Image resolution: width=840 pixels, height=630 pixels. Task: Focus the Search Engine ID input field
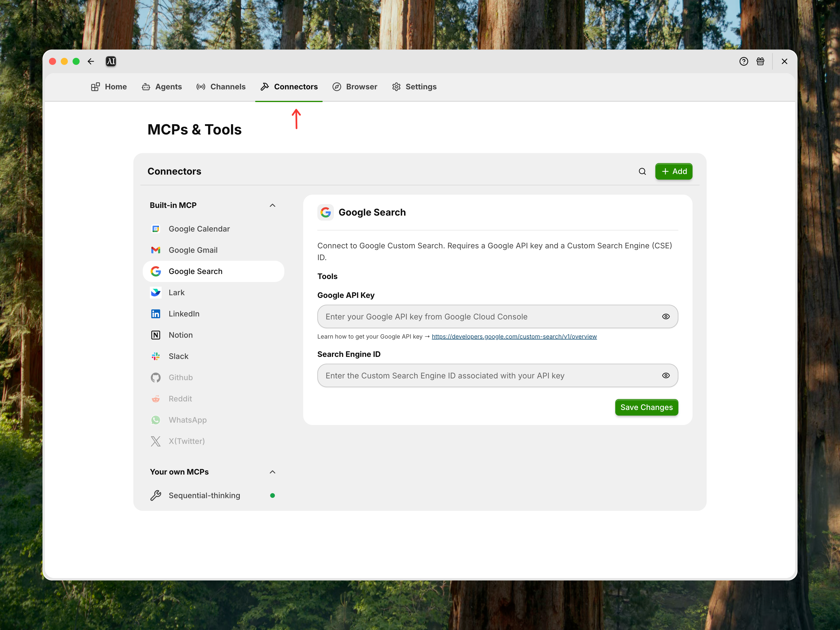coord(498,375)
